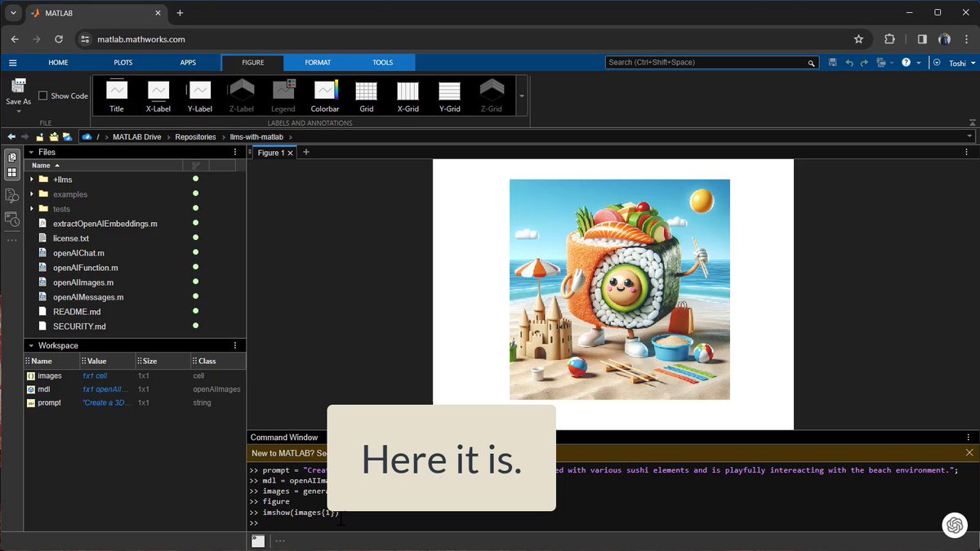Click the Save As icon

point(19,87)
